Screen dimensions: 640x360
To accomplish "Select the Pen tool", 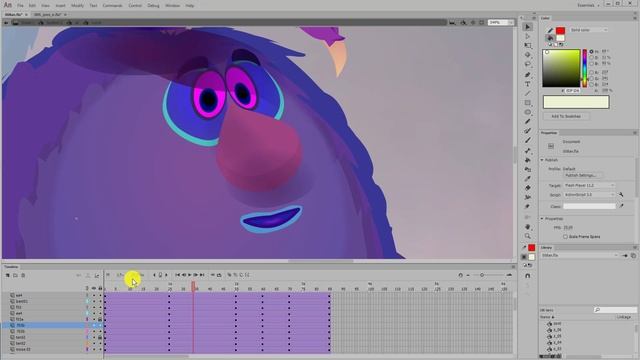I will pyautogui.click(x=527, y=75).
